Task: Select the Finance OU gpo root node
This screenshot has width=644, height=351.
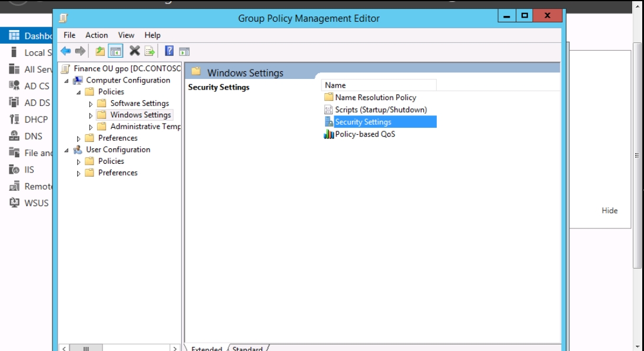Action: [127, 69]
